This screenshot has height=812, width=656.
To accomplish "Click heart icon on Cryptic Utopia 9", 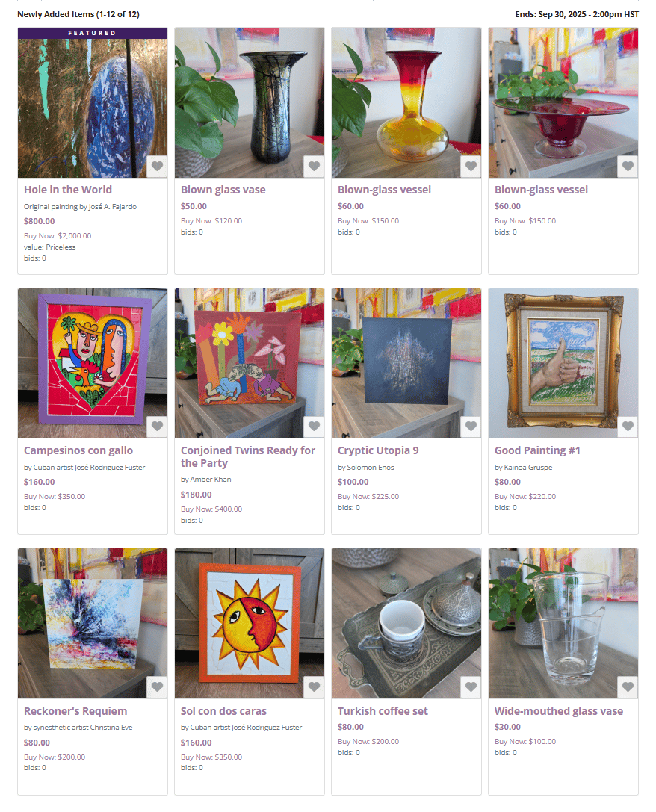I will coord(471,427).
